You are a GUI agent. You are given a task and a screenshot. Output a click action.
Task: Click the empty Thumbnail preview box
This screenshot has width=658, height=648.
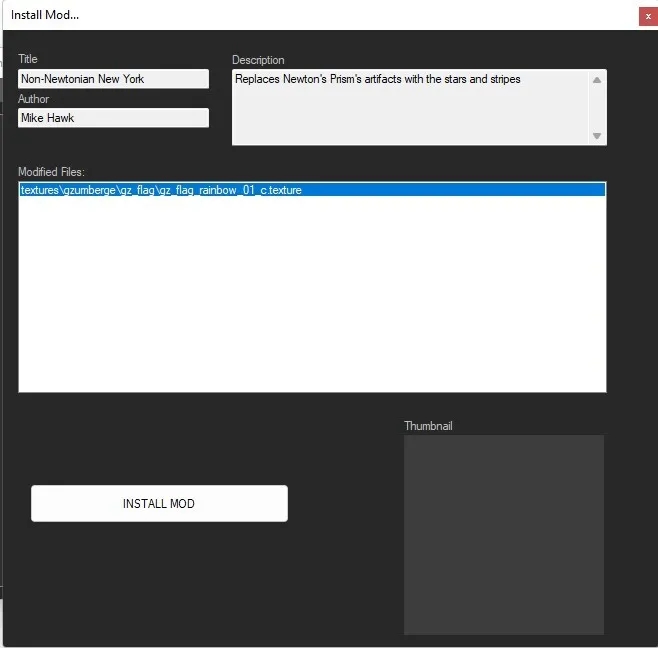[x=504, y=535]
